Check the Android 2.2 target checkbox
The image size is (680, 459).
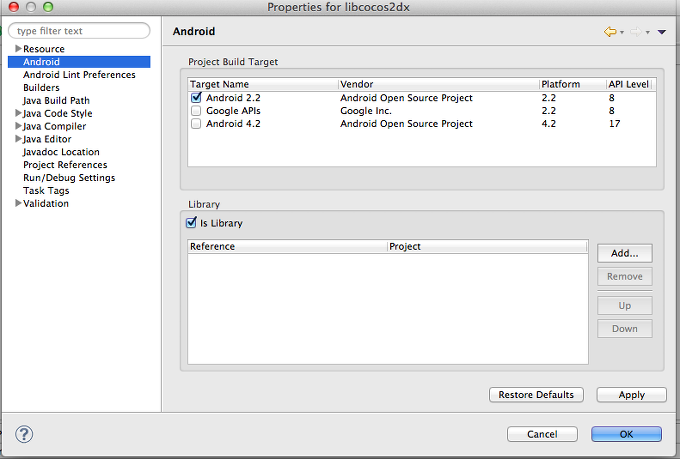pyautogui.click(x=196, y=97)
